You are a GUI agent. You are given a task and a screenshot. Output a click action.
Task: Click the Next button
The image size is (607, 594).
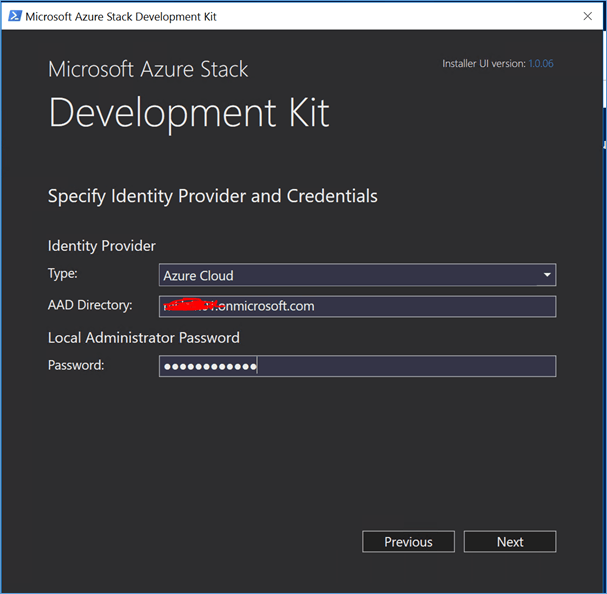click(x=510, y=541)
